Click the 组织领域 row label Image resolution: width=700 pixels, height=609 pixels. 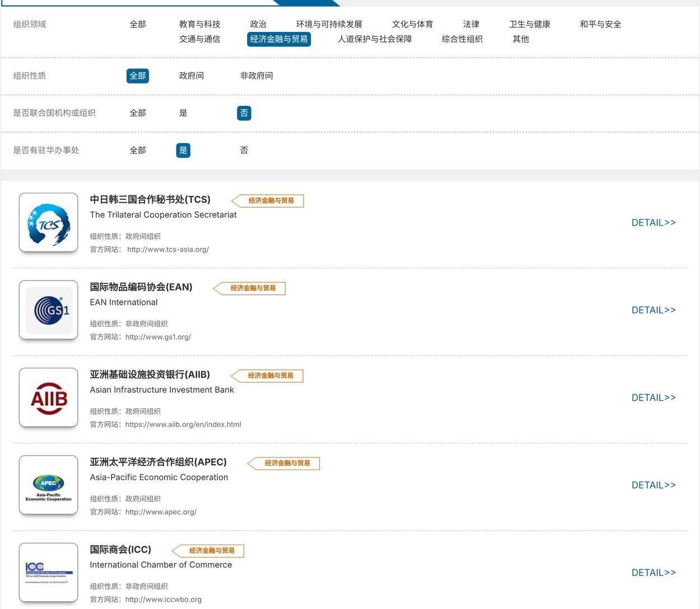point(30,24)
